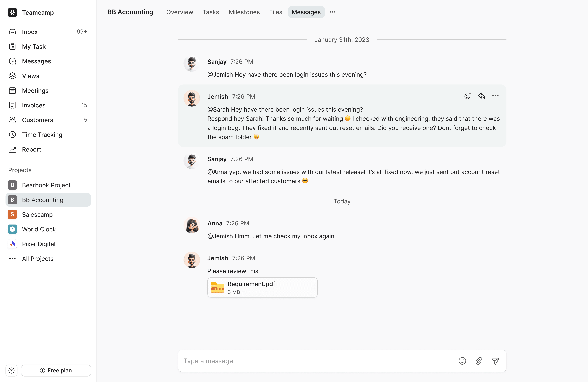This screenshot has height=382, width=588.
Task: Click the help question mark icon
Action: pyautogui.click(x=12, y=370)
